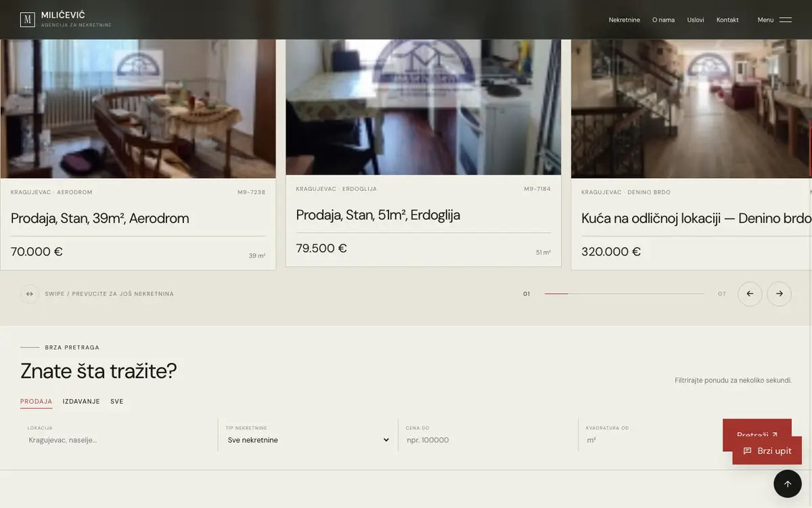
Task: Click the Kragujevac · Denino brdo label
Action: click(x=626, y=192)
